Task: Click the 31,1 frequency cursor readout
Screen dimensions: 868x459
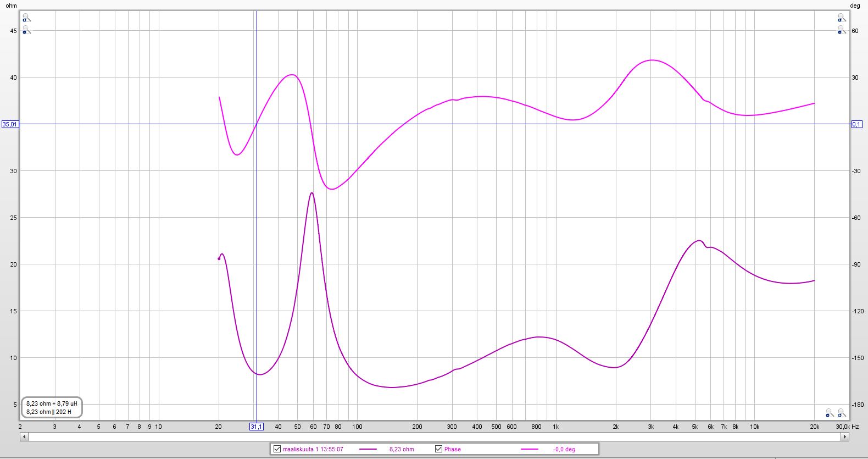Action: click(x=256, y=427)
